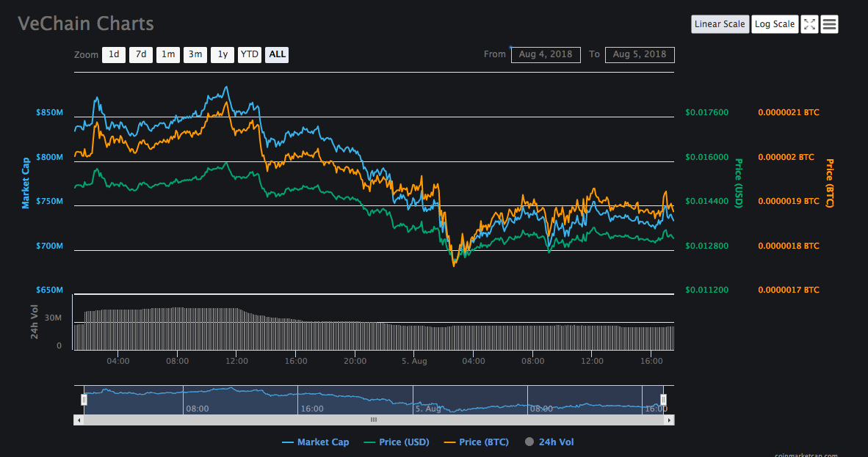
Task: Click the $0.014400 price axis label
Action: click(x=707, y=202)
